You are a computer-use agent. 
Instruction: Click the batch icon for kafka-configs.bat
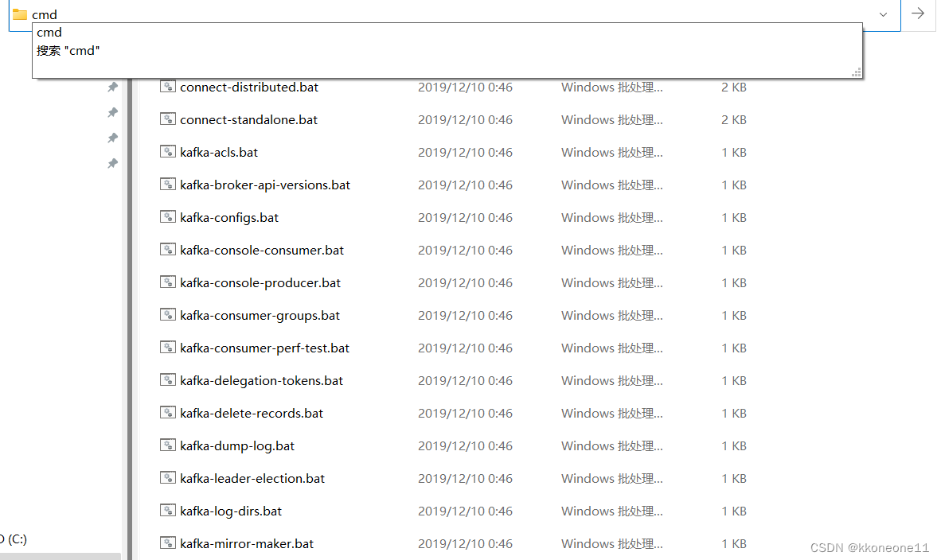168,217
